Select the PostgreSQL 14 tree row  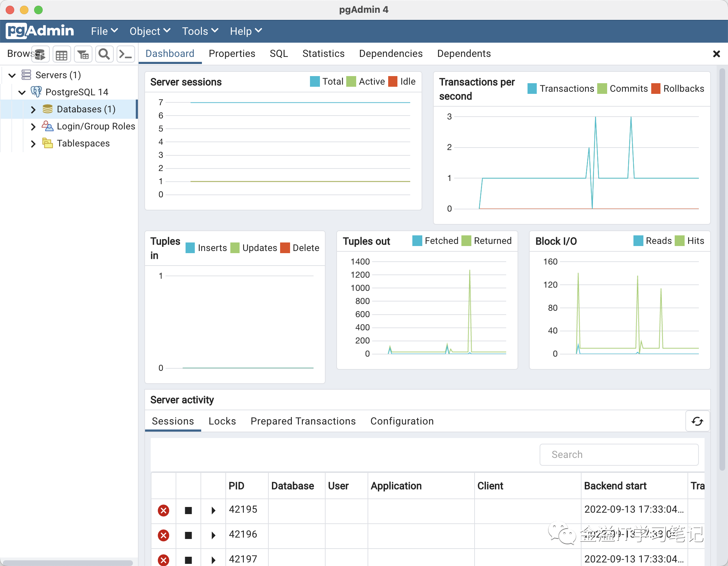pos(69,92)
